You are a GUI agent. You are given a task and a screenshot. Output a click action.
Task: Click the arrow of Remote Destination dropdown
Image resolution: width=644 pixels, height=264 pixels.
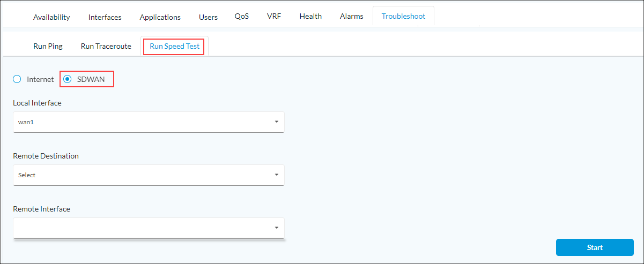point(277,175)
